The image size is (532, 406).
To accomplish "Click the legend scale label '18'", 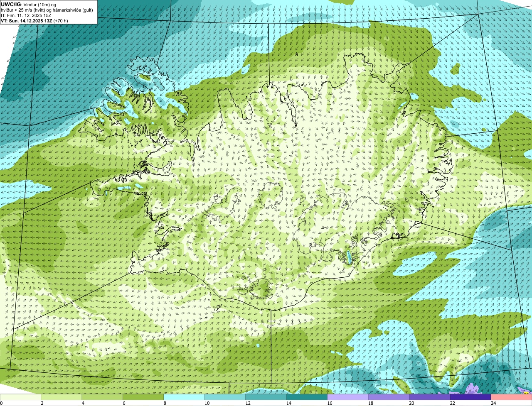I will [370, 403].
